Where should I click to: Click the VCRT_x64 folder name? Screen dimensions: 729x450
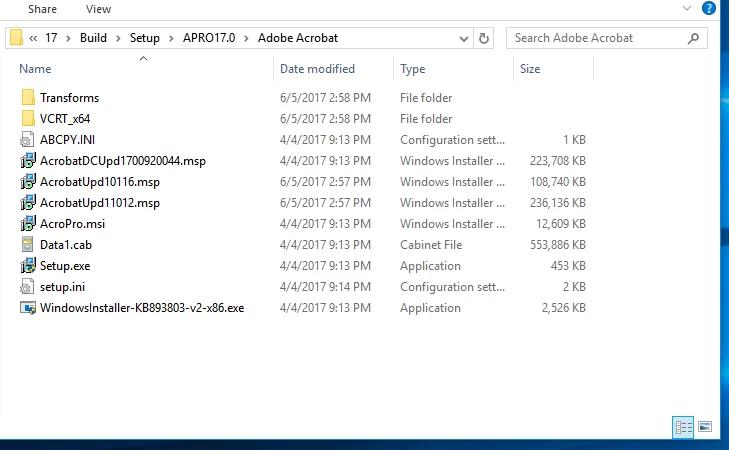coord(65,119)
